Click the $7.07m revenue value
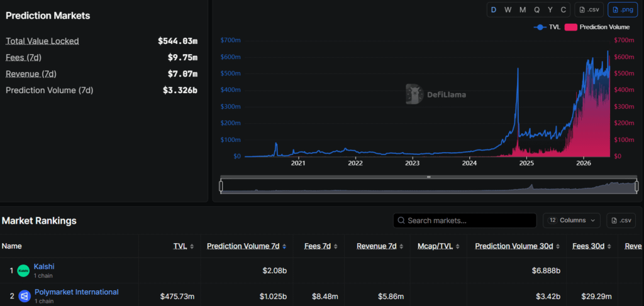 [182, 74]
